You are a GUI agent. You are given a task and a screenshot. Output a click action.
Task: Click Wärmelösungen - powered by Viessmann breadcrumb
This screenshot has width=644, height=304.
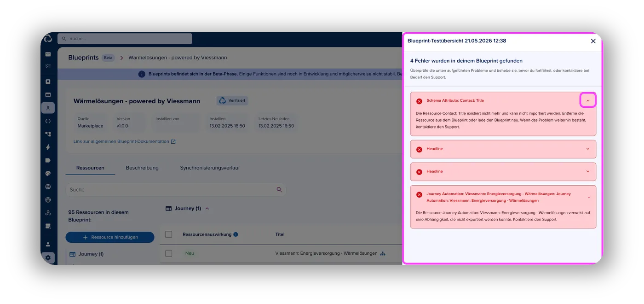coord(178,58)
